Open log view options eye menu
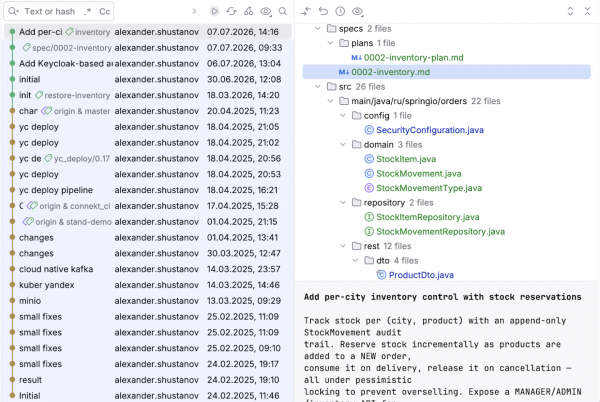Viewport: 600px width, 402px height. pos(266,11)
